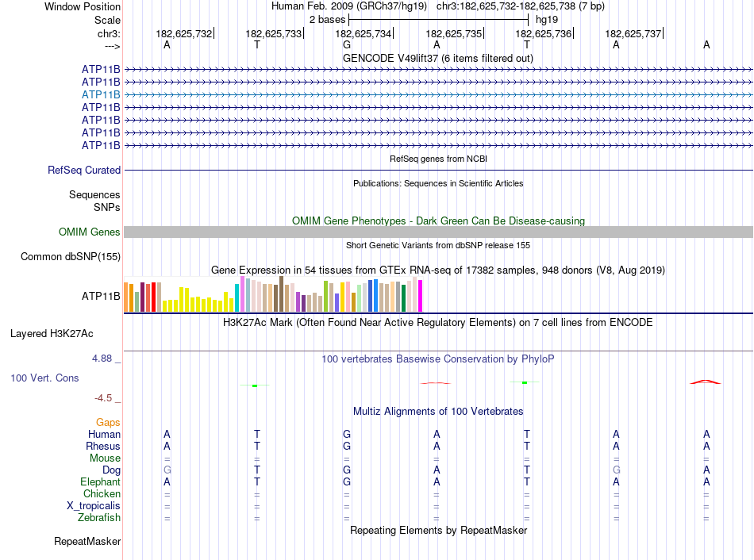Select the gray OMIM Genes bar

coord(438,232)
